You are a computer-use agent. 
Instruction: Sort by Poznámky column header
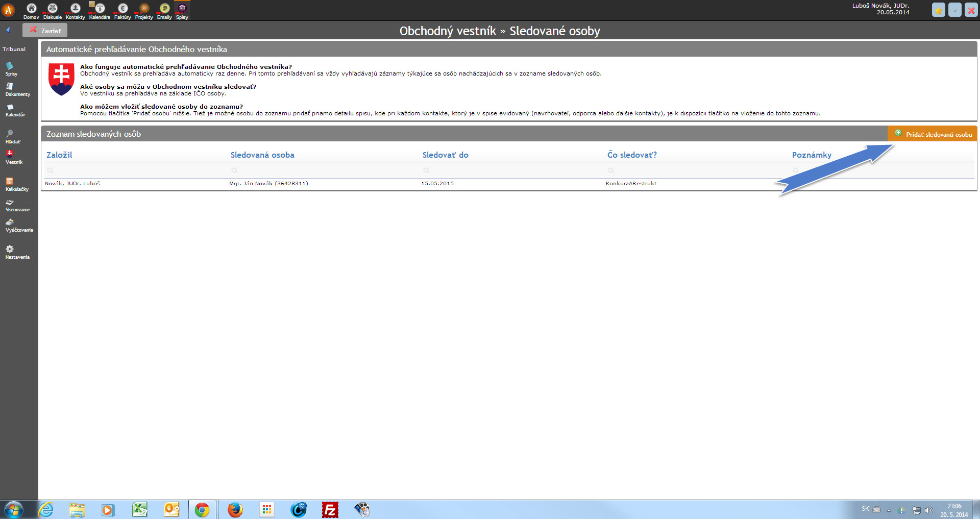(x=812, y=155)
